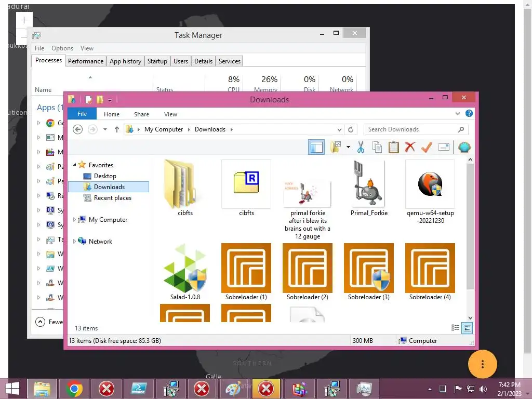Click the Back arrow in the Downloads window

coord(78,129)
